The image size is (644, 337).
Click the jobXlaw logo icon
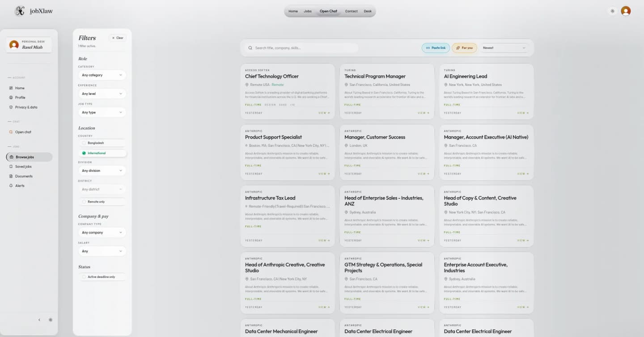tap(20, 11)
